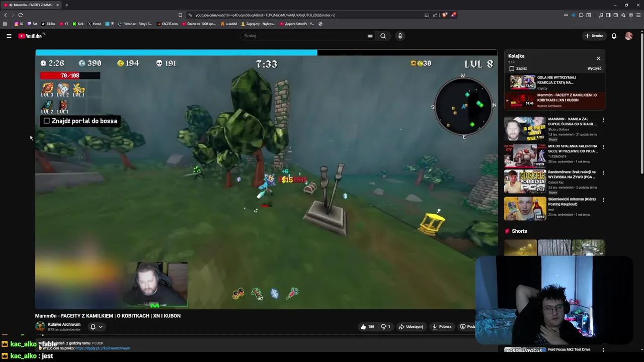Open the apps grid in bookmarks bar
Viewport: 644px width, 362px height.
tap(5, 24)
